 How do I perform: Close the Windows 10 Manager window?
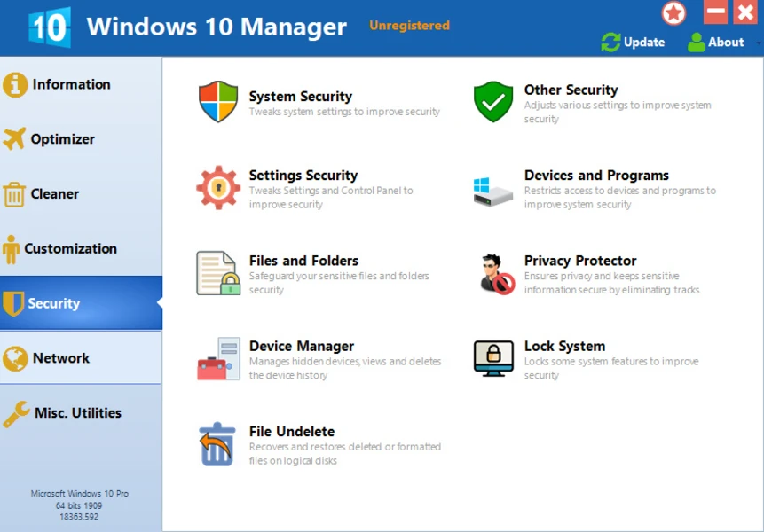click(x=745, y=12)
